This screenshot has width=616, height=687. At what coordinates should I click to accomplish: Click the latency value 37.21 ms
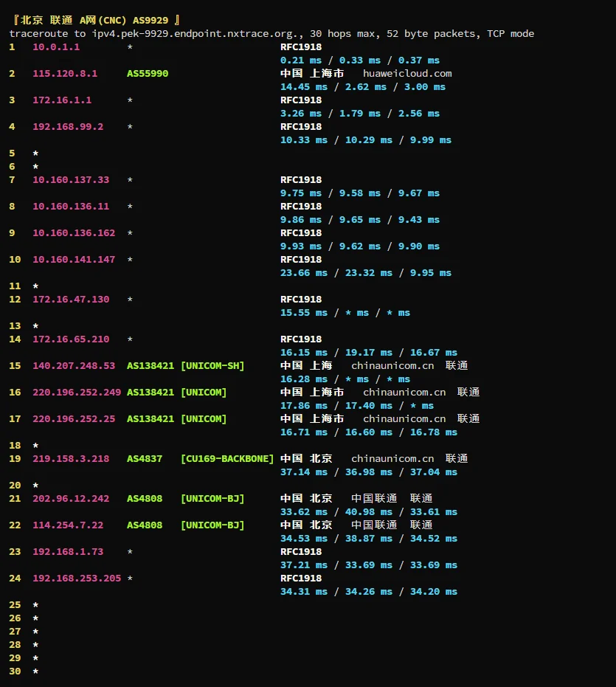point(304,565)
